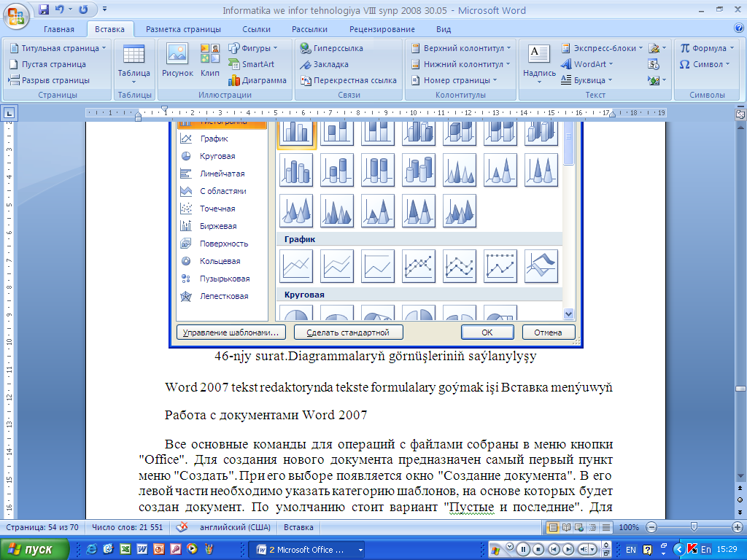747x560 pixels.
Task: Select Scatter chart type (Точечная) in list
Action: [207, 209]
